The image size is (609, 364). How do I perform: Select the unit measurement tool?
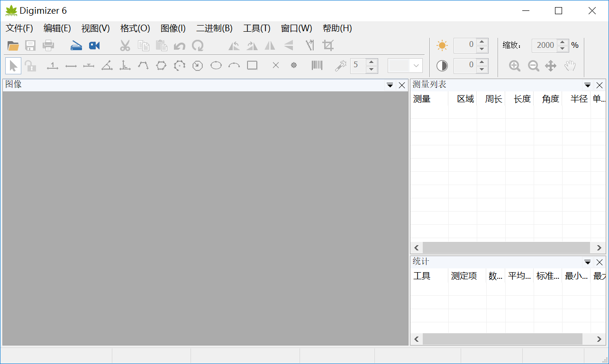(x=53, y=66)
